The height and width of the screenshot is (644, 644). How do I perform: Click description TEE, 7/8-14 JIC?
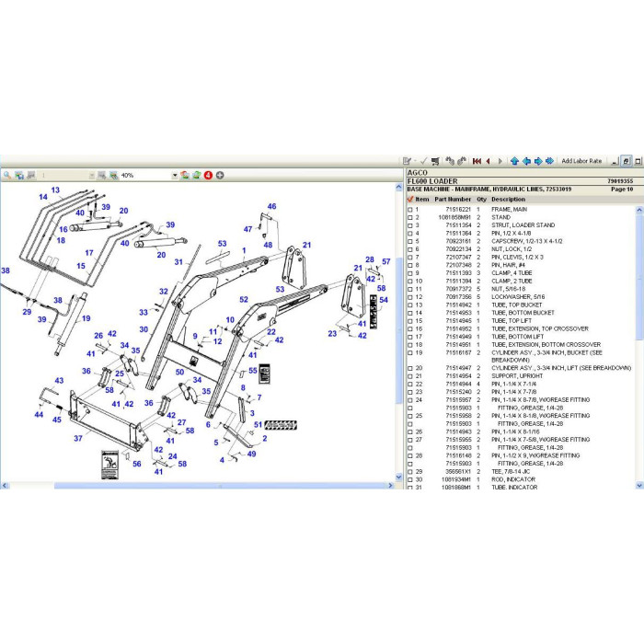coord(512,472)
